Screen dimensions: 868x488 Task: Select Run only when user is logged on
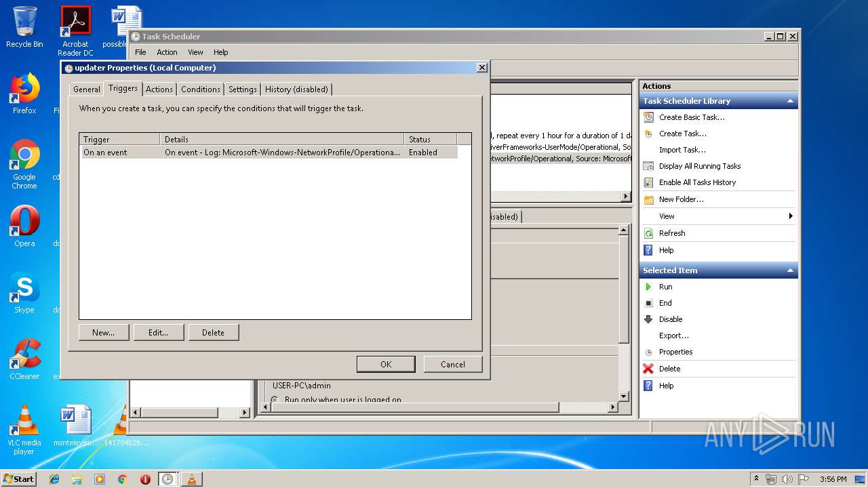click(275, 400)
